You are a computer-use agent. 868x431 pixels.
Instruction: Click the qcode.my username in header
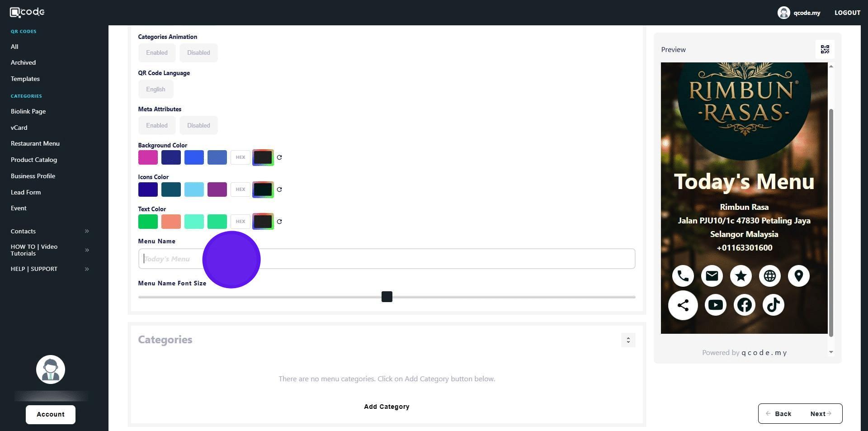pos(807,13)
